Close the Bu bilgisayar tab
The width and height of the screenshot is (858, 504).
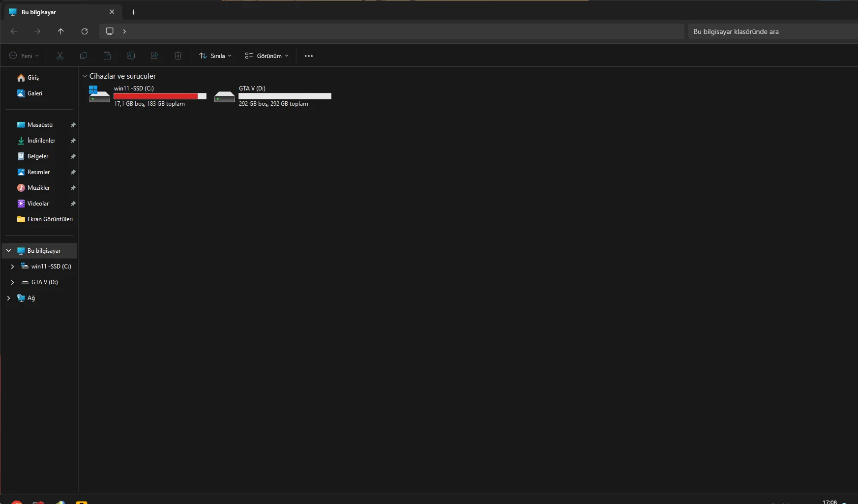tap(112, 12)
